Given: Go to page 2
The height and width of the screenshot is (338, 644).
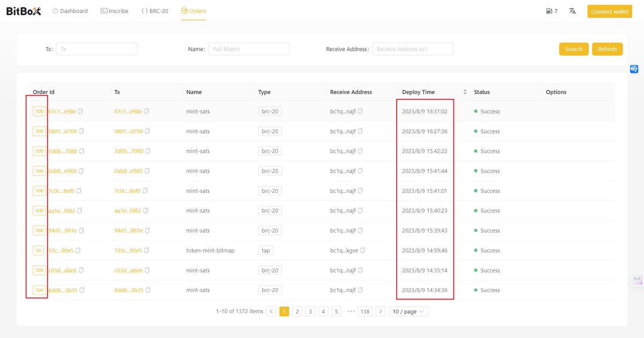Looking at the screenshot, I should click(297, 312).
